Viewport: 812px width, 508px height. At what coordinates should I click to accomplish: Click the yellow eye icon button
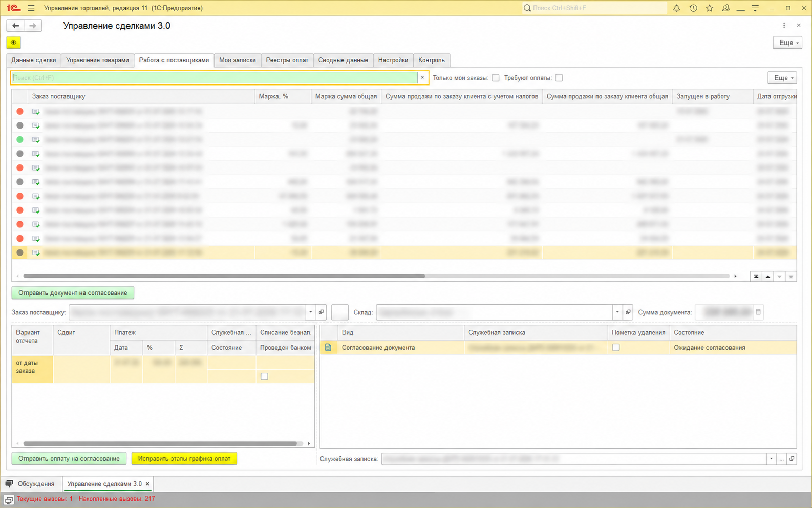[x=13, y=43]
